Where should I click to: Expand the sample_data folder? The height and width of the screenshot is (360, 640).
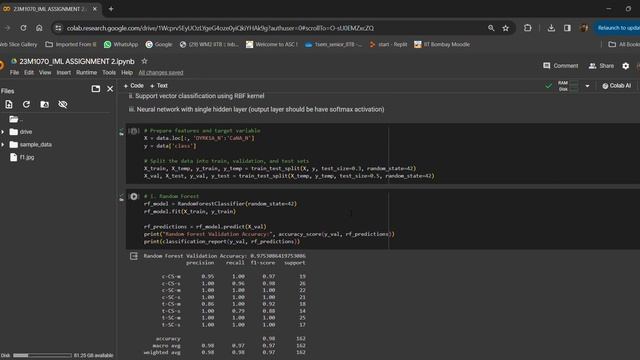click(x=3, y=144)
